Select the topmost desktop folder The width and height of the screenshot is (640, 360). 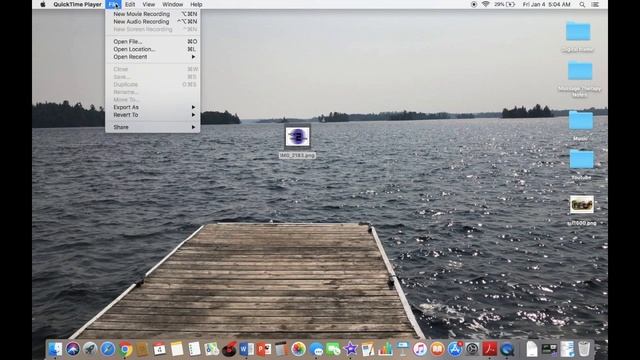click(578, 31)
